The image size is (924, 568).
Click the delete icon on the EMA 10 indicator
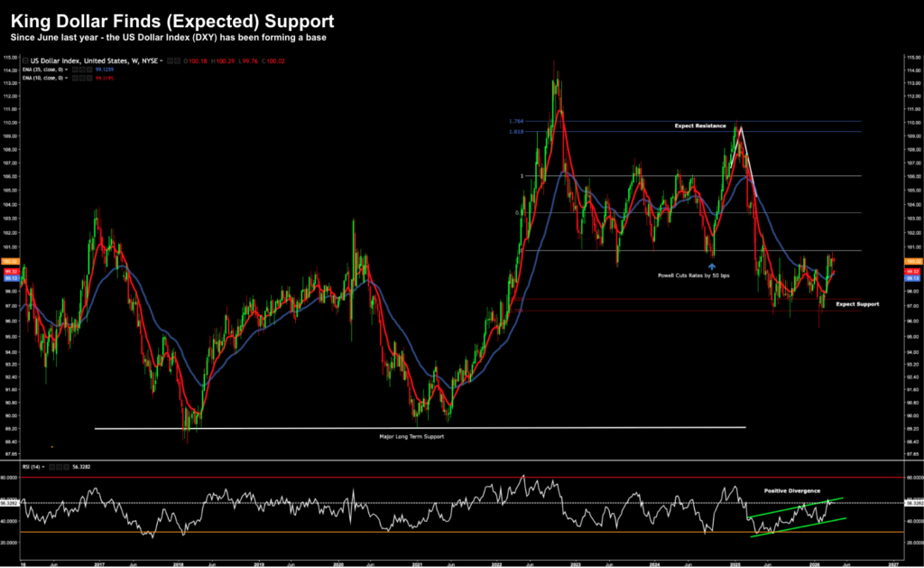coord(89,78)
